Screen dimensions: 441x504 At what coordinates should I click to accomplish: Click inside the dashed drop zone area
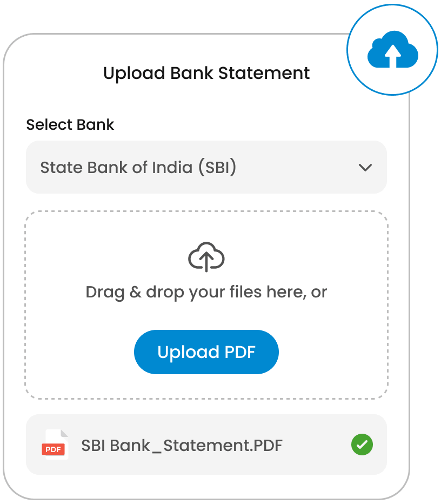206,304
